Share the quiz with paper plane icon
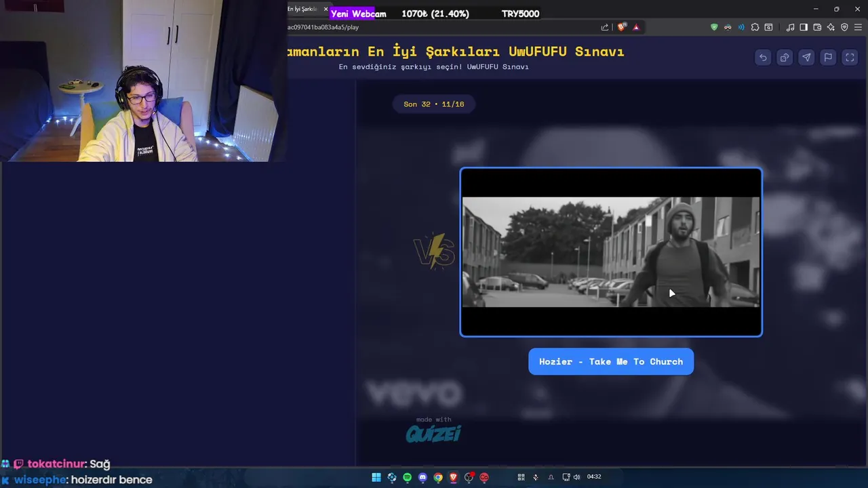The image size is (868, 488). coord(806,58)
